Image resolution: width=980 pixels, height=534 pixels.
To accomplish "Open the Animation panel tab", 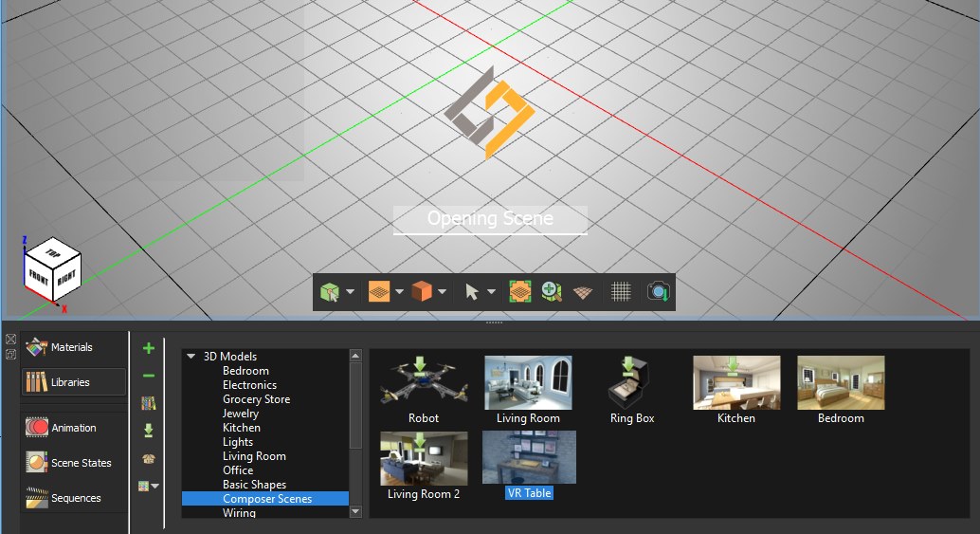I will pos(73,428).
